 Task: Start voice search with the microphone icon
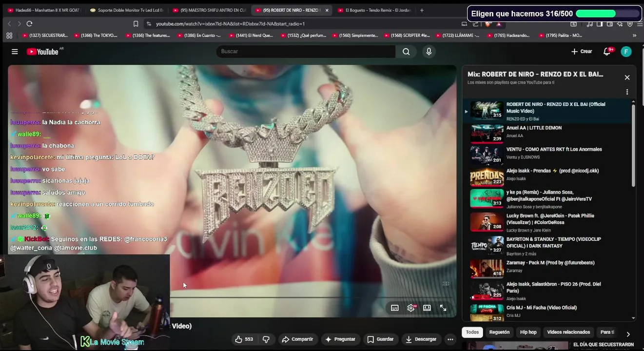(x=429, y=52)
